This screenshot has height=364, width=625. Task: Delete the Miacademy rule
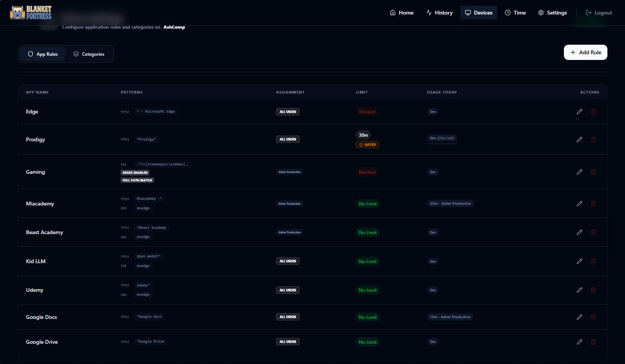point(593,204)
